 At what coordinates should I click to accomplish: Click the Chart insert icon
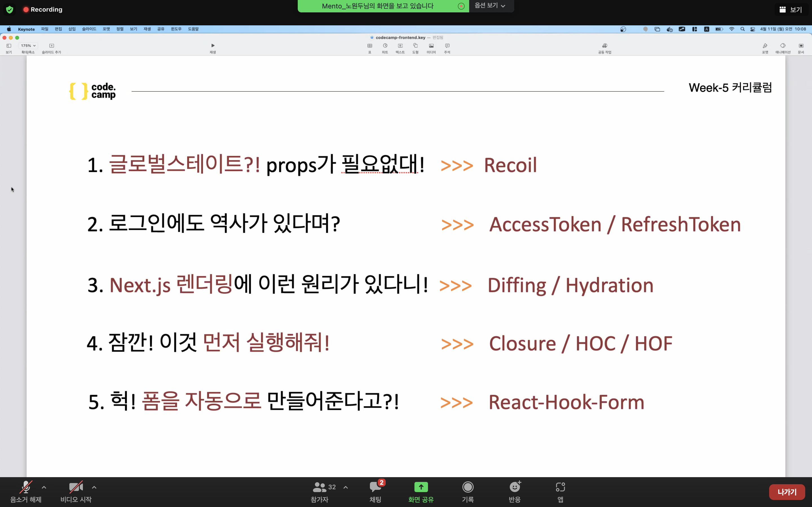(385, 46)
